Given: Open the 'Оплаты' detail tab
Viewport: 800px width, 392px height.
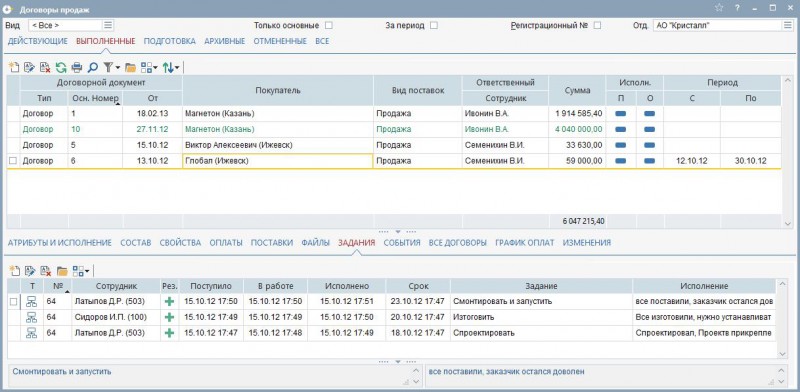Looking at the screenshot, I should tap(226, 243).
